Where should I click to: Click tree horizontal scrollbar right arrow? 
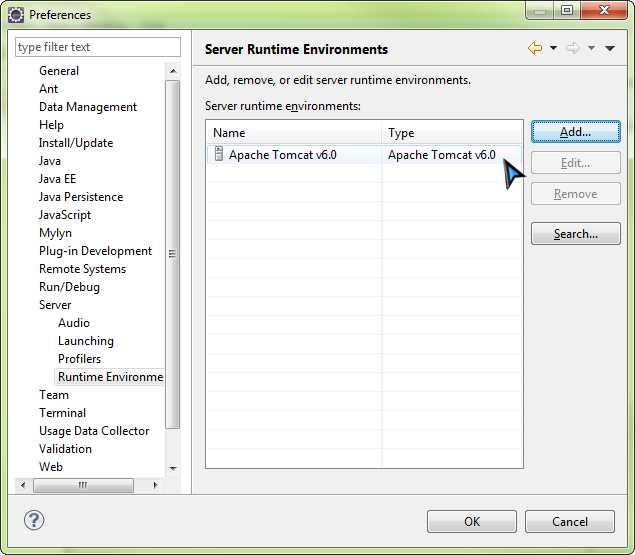156,485
